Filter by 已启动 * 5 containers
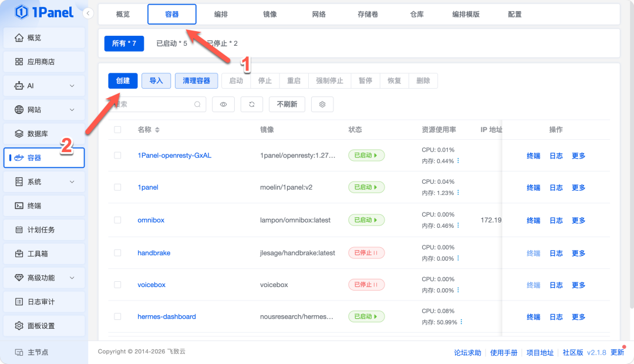Screen dimensions: 634x364 (x=172, y=43)
